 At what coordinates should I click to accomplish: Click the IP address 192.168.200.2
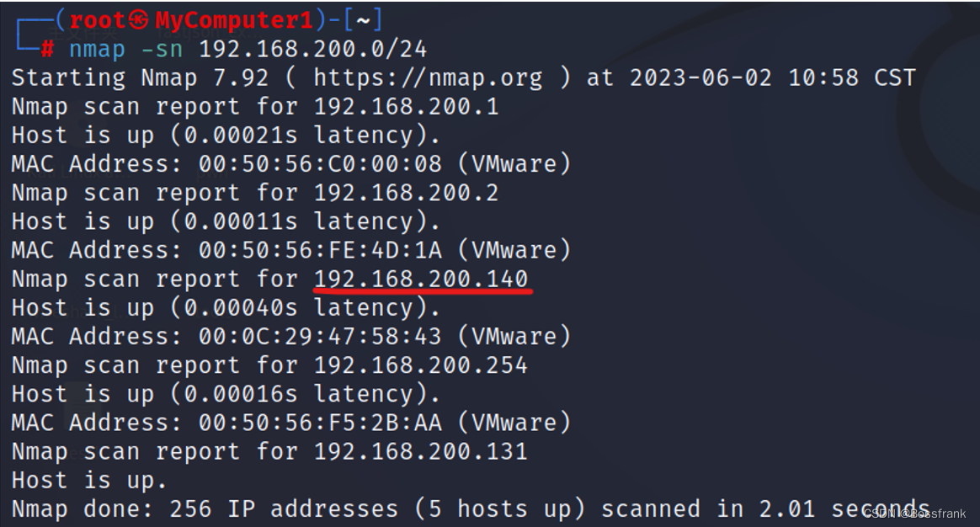(407, 193)
